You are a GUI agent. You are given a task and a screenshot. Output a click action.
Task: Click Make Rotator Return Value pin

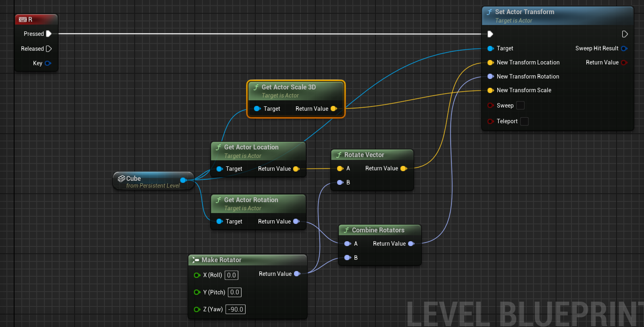297,274
